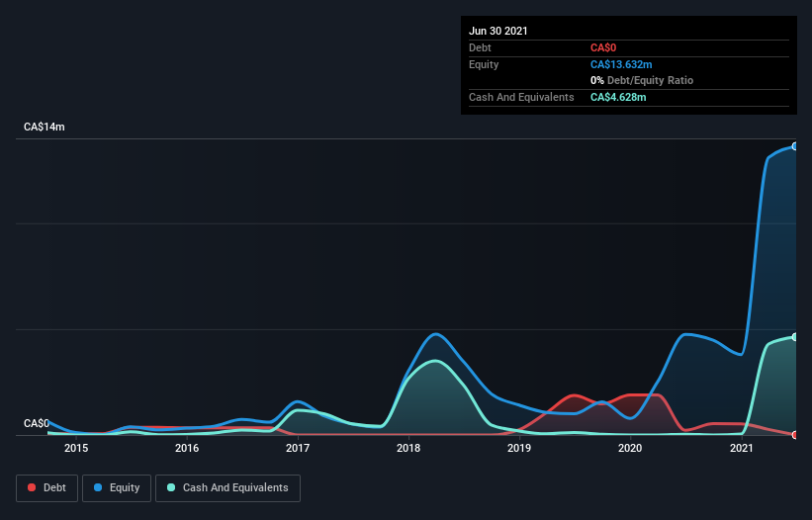Screen dimensions: 812x520
Task: Click the 2018 x-axis label
Action: 408,448
